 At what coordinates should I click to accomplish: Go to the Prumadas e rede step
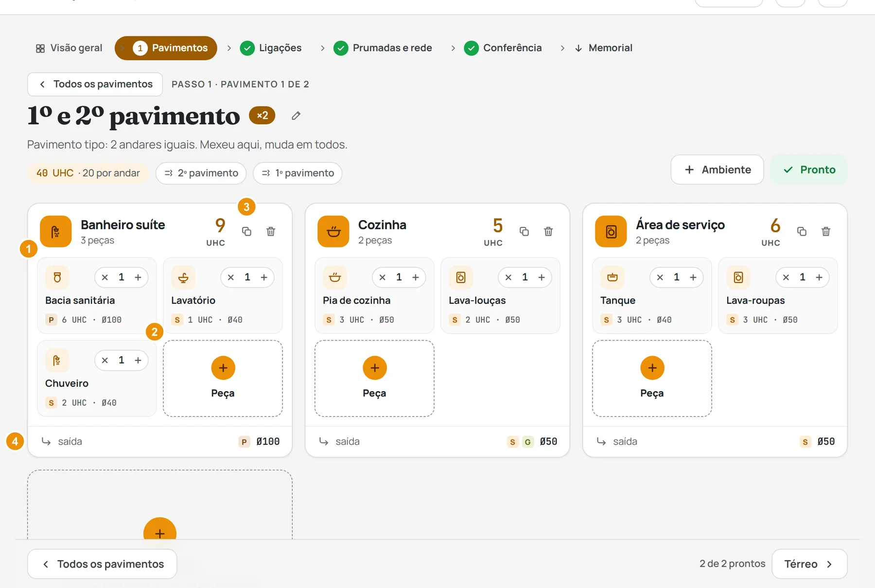pyautogui.click(x=383, y=48)
